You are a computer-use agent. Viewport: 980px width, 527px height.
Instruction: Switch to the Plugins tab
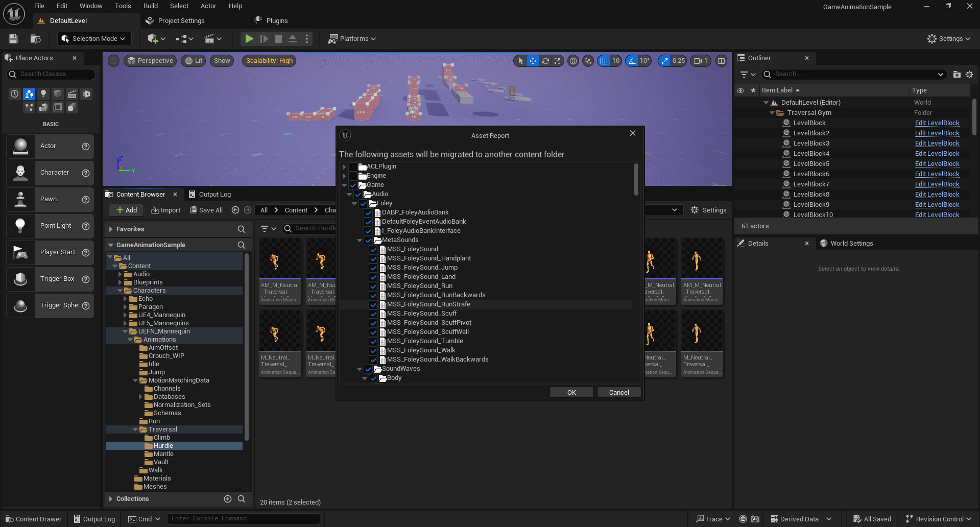277,21
